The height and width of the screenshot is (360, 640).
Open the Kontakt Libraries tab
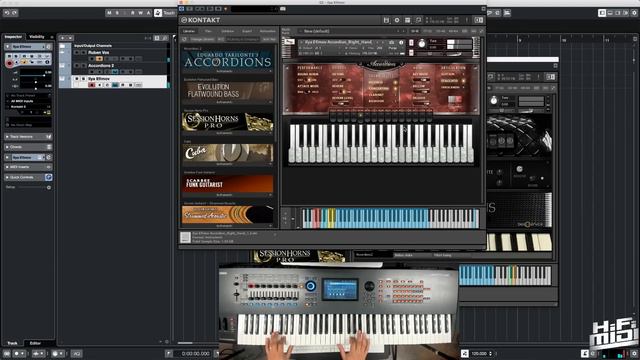(x=189, y=31)
